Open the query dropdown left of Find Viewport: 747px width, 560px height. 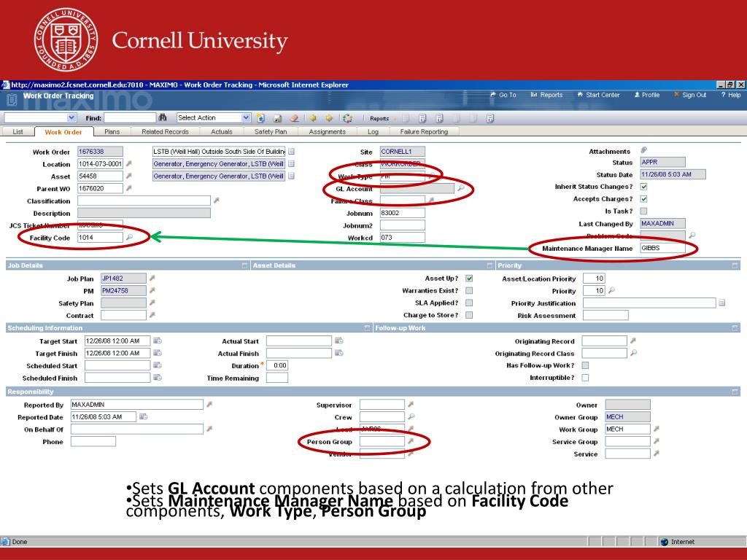tap(71, 117)
